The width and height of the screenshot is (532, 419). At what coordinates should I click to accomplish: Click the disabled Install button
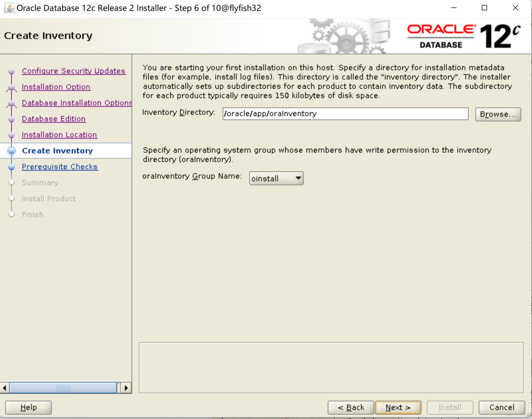coord(450,408)
